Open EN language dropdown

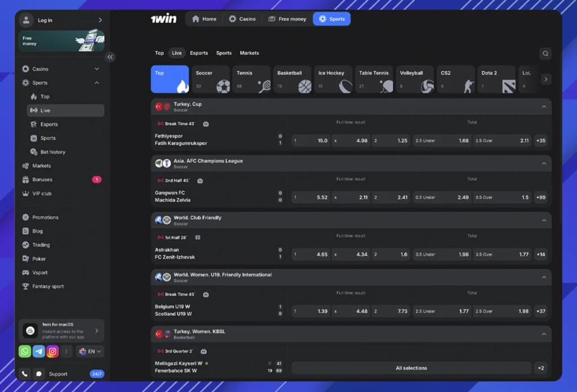[90, 351]
